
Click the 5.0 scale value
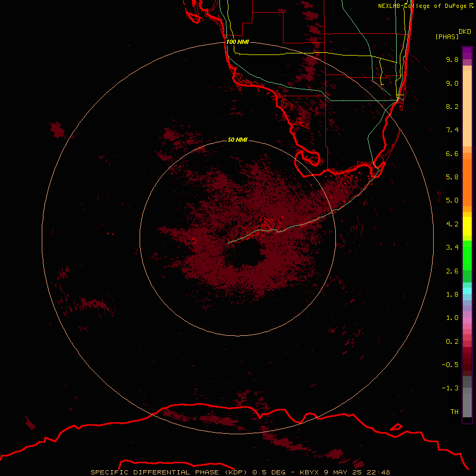(x=452, y=200)
